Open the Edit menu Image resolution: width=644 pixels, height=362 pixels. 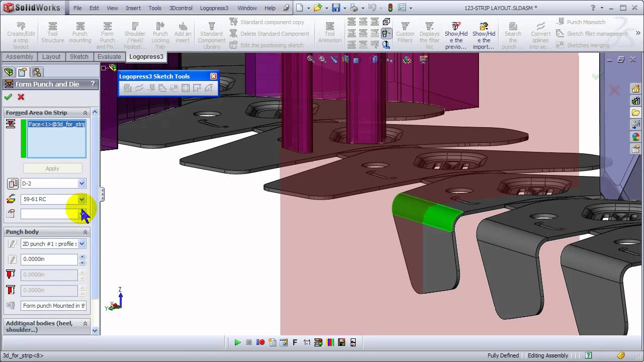point(94,8)
